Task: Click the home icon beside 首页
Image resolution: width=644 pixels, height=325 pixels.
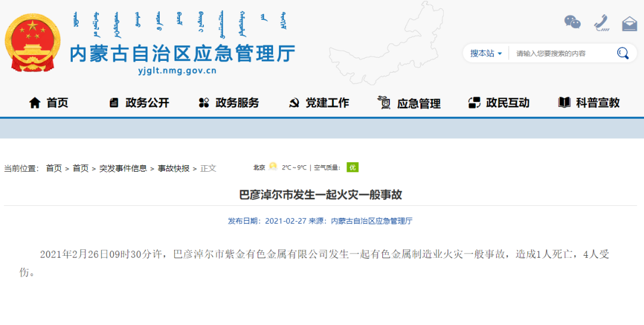Action: (35, 103)
